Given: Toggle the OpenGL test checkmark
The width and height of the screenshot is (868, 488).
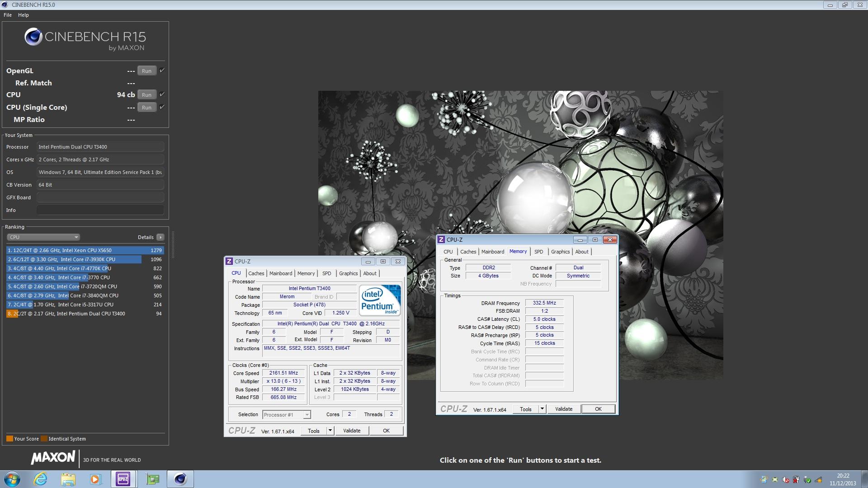Looking at the screenshot, I should pos(162,70).
